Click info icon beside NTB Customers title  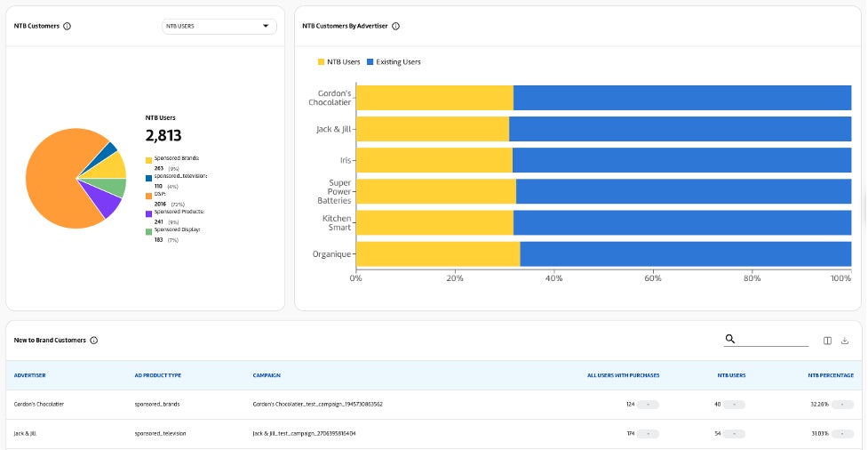pos(67,26)
